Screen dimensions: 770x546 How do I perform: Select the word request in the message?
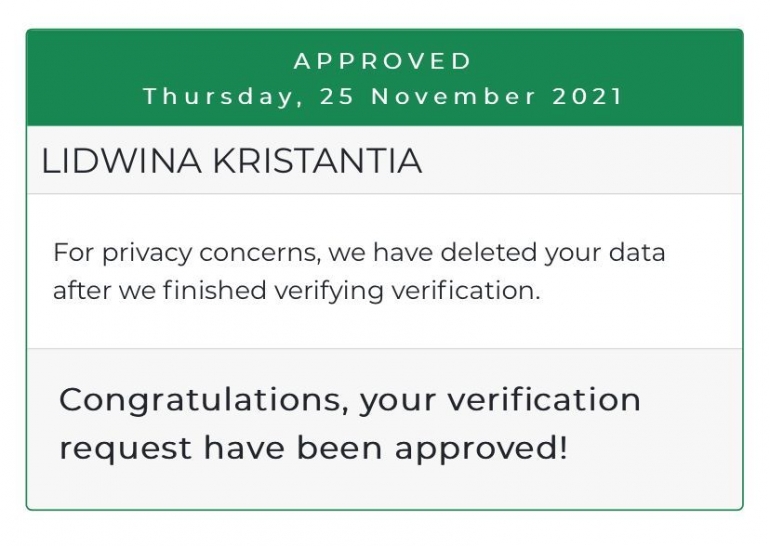125,449
